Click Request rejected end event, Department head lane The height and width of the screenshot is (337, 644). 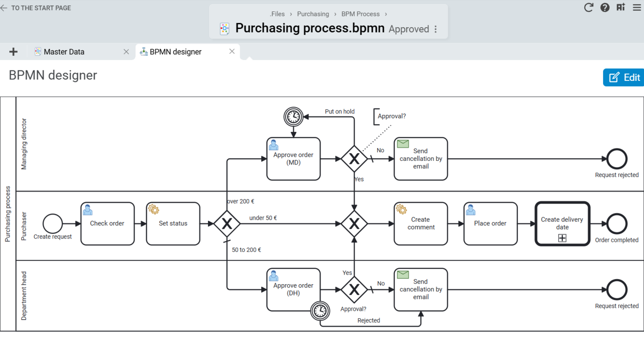617,290
